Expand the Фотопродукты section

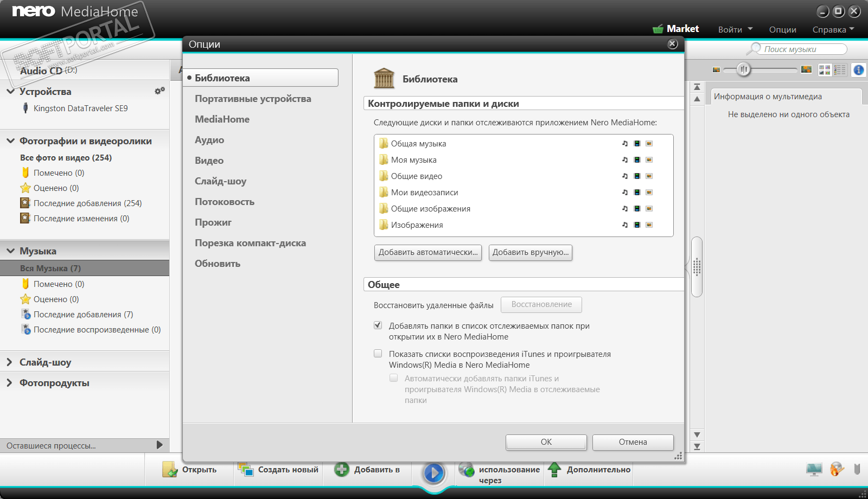[x=10, y=382]
